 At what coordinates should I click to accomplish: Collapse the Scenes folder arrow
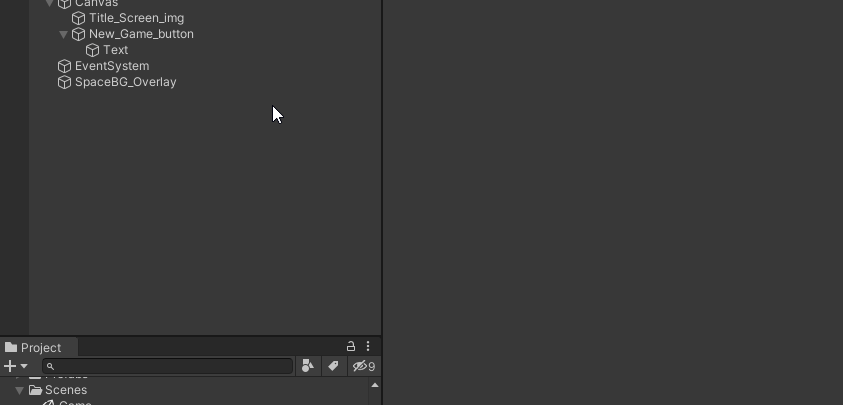click(20, 390)
